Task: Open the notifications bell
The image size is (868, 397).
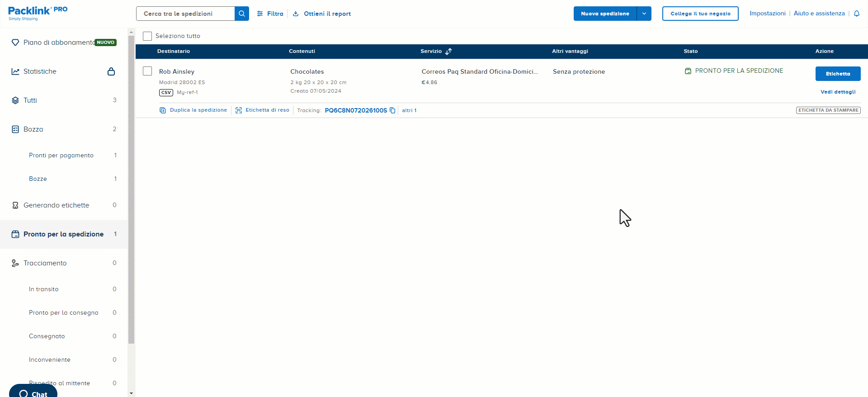Action: pos(856,14)
